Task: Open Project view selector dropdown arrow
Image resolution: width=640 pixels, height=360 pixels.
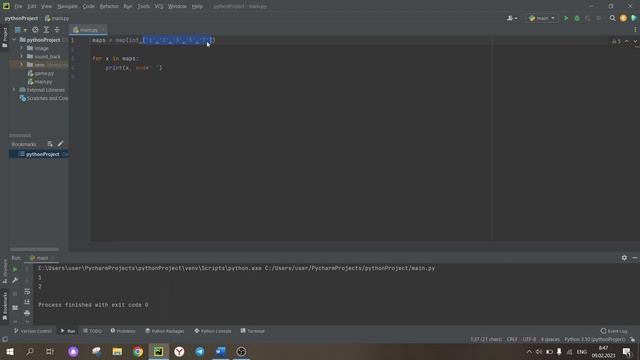Action: pos(25,30)
